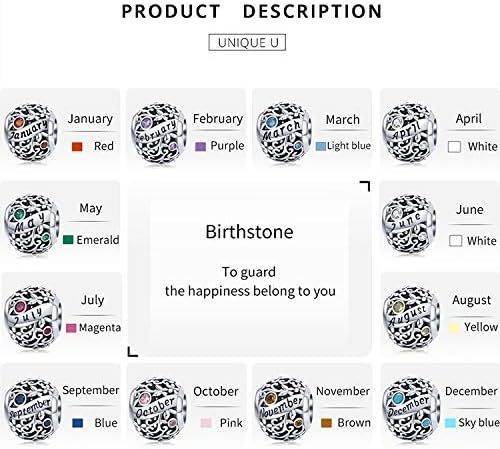This screenshot has height=449, width=500.
Task: Select the May charm with emerald stone
Action: click(x=32, y=225)
